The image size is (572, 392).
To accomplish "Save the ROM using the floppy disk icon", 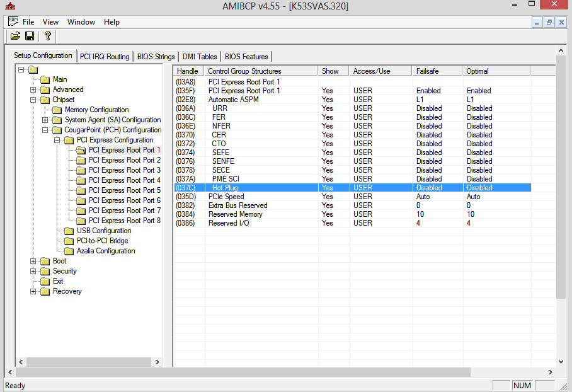I will [30, 36].
